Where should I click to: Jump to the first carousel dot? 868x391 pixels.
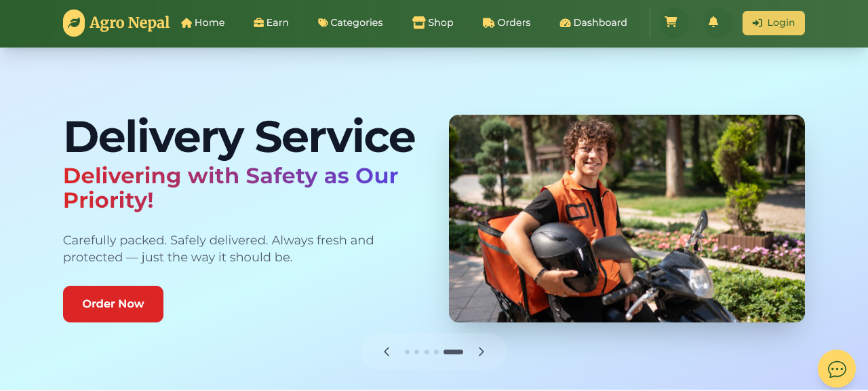[407, 352]
